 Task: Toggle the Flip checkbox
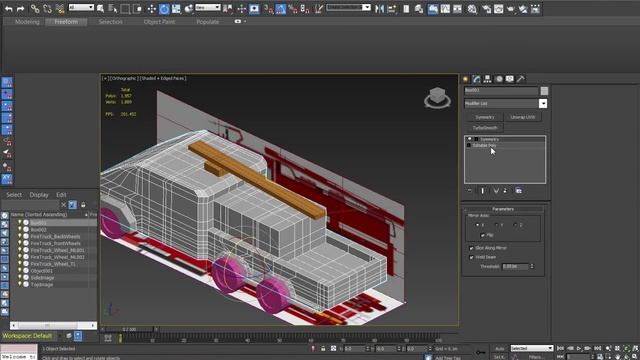pyautogui.click(x=482, y=235)
